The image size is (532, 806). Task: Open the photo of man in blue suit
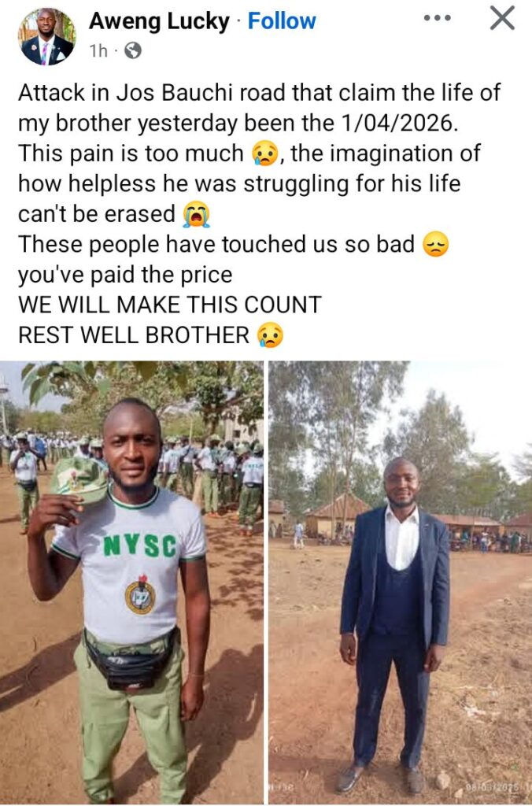(x=400, y=582)
